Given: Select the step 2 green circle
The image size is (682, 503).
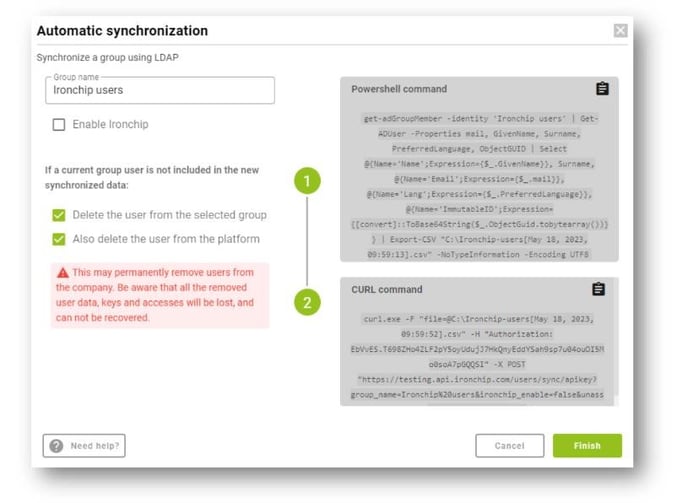Looking at the screenshot, I should pos(307,302).
